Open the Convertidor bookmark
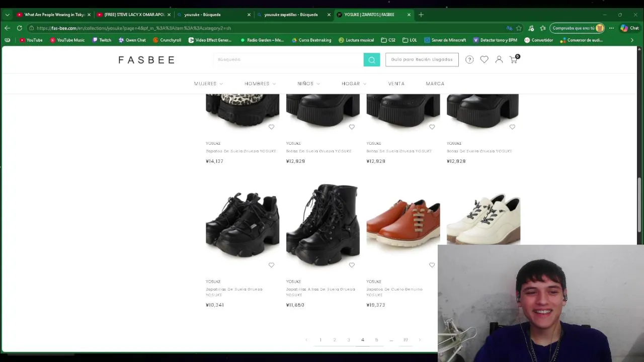The image size is (644, 362). coord(538,40)
